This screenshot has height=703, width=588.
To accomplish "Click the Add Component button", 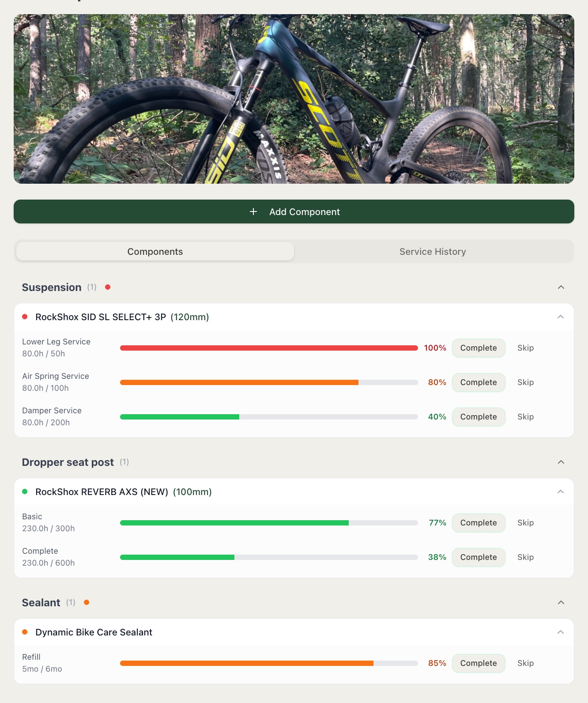I will pyautogui.click(x=294, y=212).
